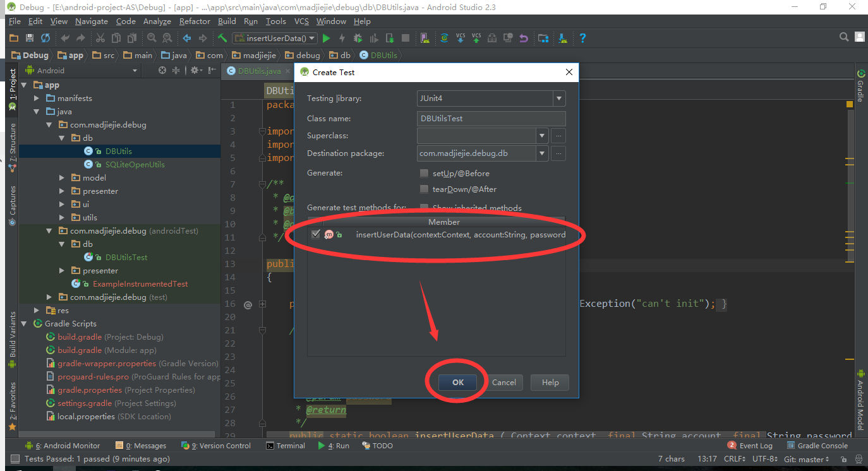This screenshot has height=471, width=868.
Task: Browse Superclass with ellipsis button
Action: (x=558, y=136)
